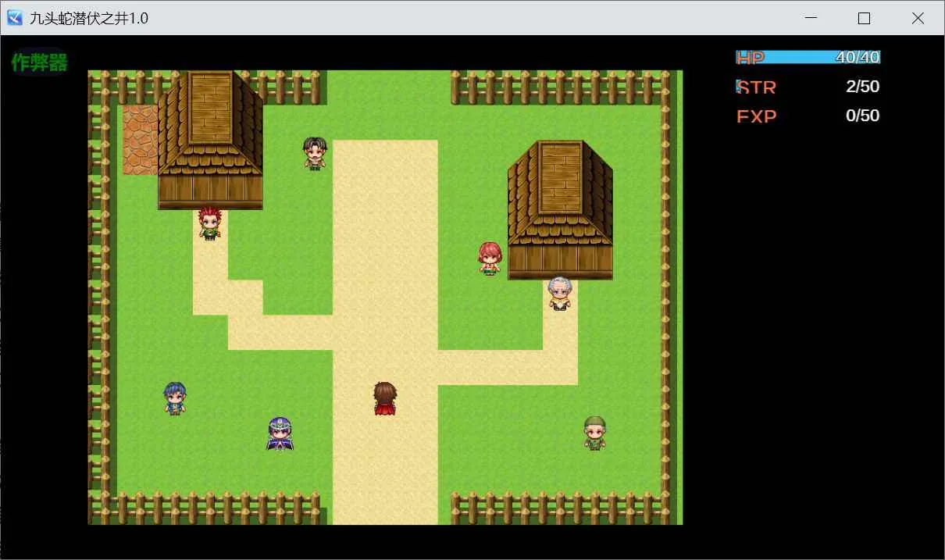Click the 2/50 strength value

863,86
